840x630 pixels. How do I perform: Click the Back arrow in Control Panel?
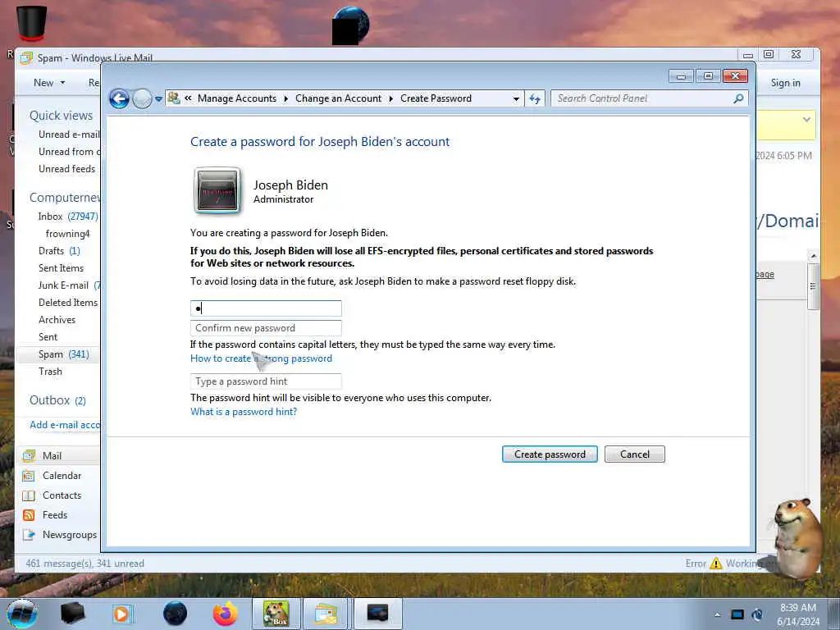pos(119,98)
